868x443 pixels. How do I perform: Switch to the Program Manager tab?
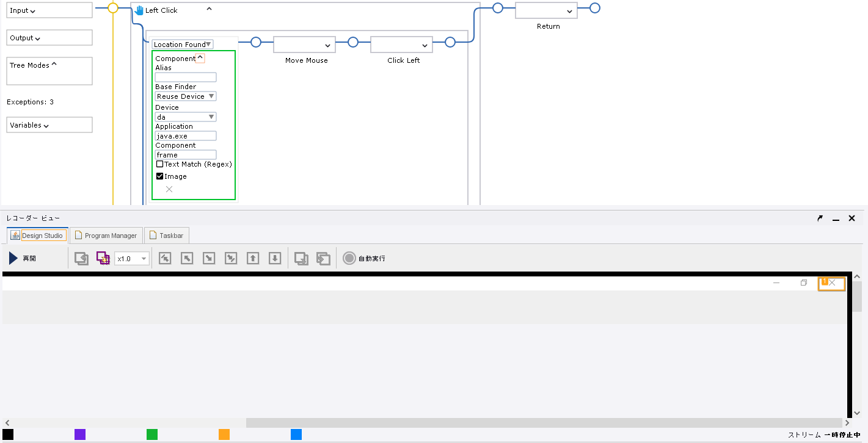pos(106,236)
